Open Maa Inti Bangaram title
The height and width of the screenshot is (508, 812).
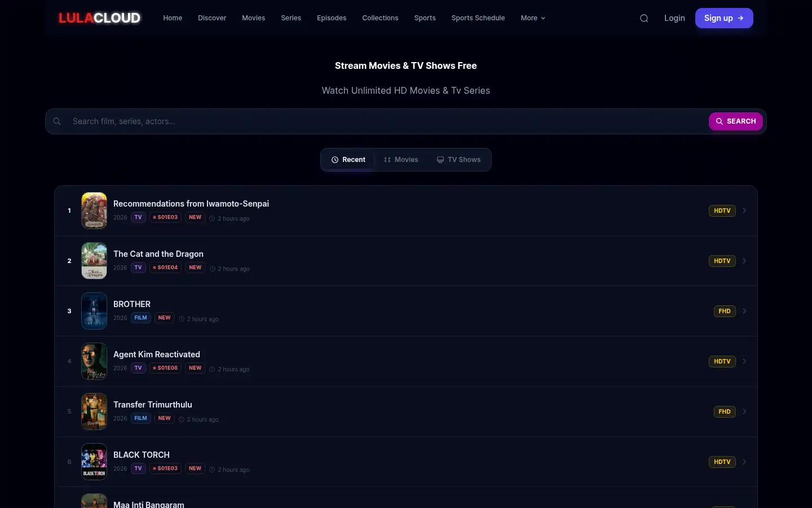pyautogui.click(x=149, y=505)
